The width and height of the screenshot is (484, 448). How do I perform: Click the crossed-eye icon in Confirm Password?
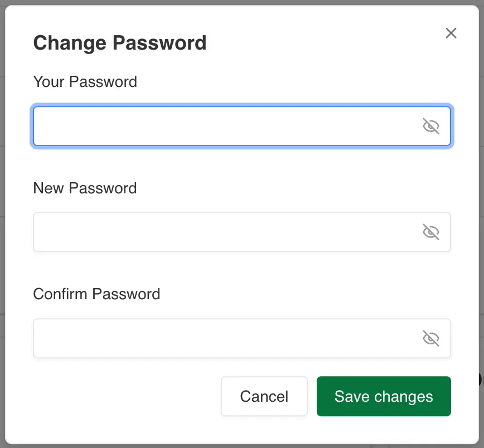click(432, 338)
